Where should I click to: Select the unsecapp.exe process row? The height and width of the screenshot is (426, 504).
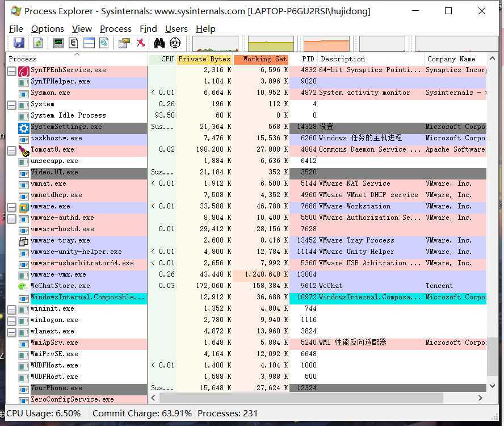tap(246, 161)
